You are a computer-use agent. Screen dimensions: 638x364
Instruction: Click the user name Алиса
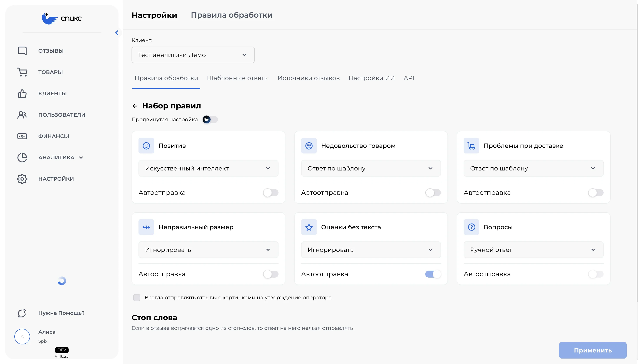pos(47,332)
